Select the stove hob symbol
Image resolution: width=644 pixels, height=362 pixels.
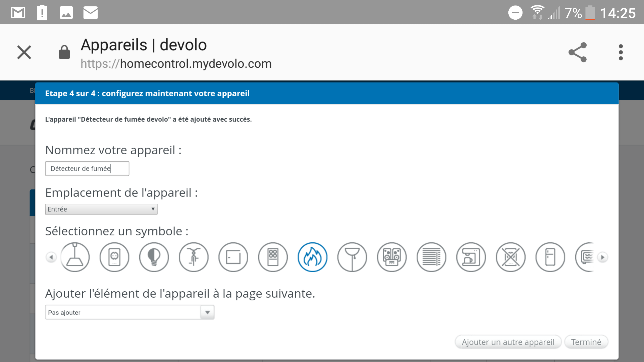pos(273,257)
